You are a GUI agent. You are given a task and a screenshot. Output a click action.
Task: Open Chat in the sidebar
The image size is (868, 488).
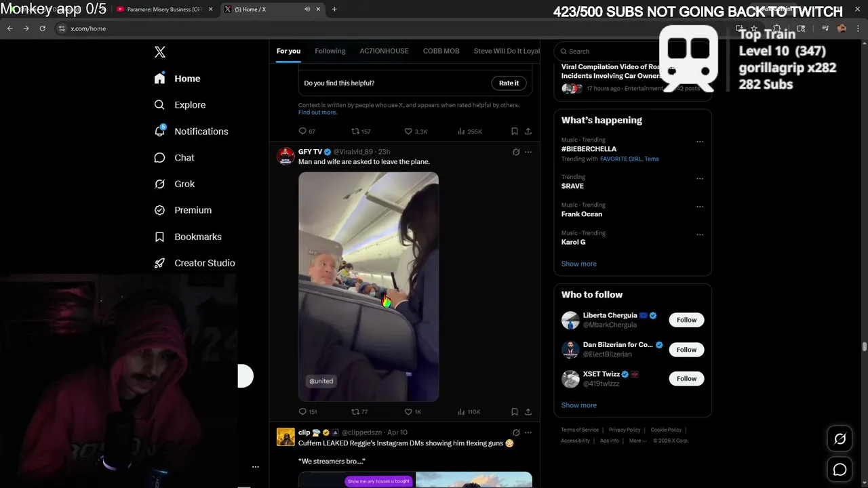(174, 158)
